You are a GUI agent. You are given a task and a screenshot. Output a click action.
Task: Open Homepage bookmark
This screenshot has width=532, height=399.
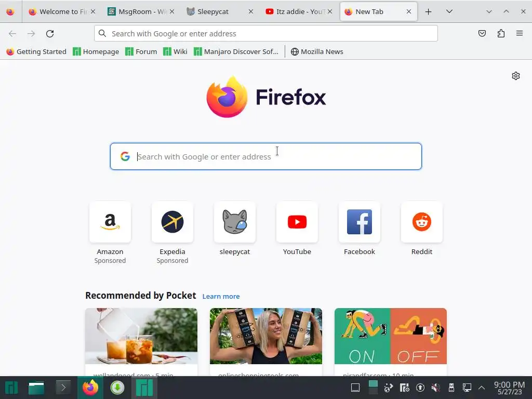[96, 51]
